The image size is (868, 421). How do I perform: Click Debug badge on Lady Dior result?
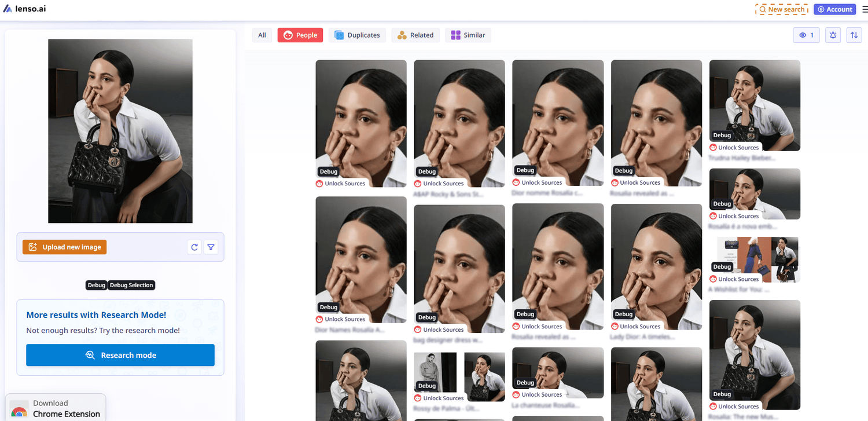point(624,314)
